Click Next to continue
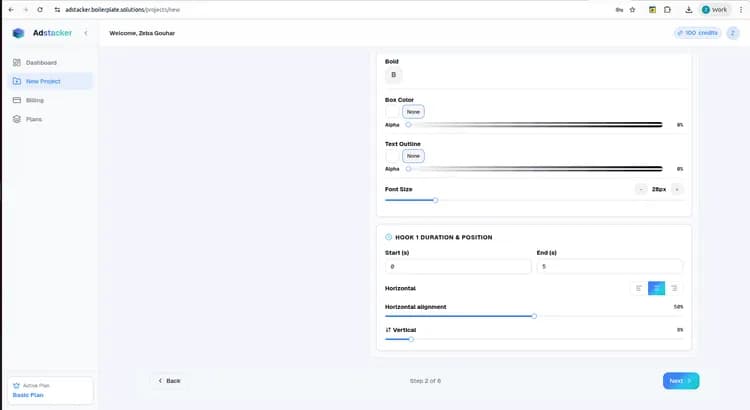The width and height of the screenshot is (750, 410). point(681,381)
